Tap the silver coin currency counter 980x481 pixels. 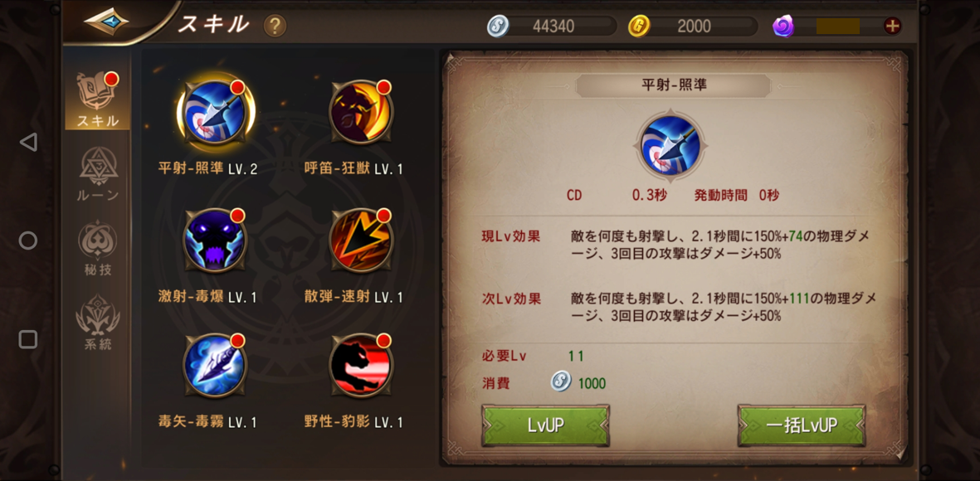551,27
